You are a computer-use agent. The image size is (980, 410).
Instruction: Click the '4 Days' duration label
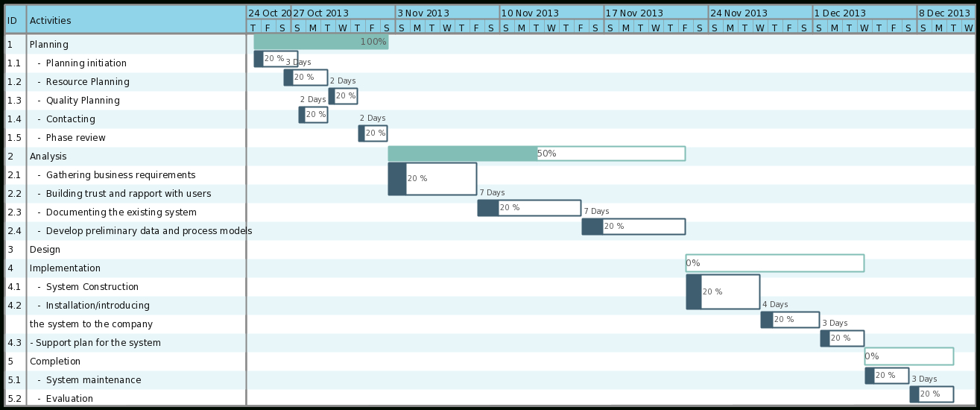[x=775, y=305]
